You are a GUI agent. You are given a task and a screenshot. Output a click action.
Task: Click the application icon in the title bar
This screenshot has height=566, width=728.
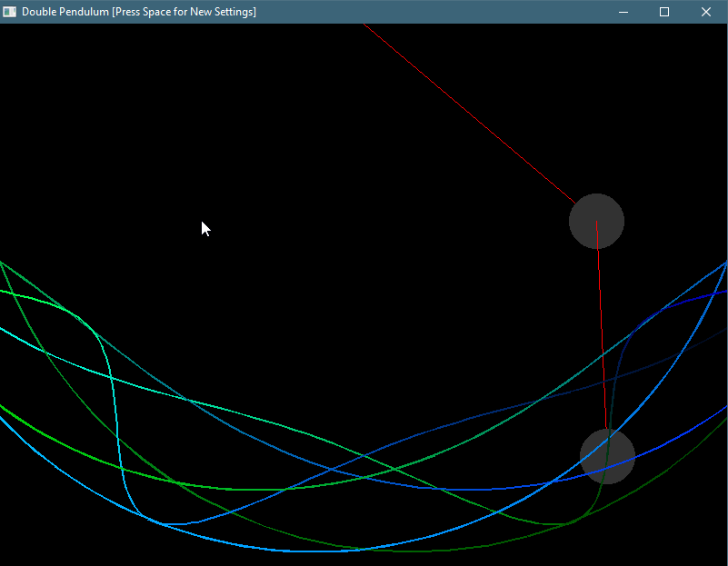click(x=10, y=12)
